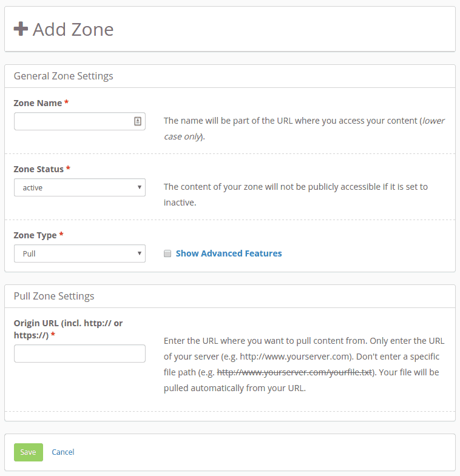
Task: Click the 'publicly accessible' zone status description
Action: (296, 195)
